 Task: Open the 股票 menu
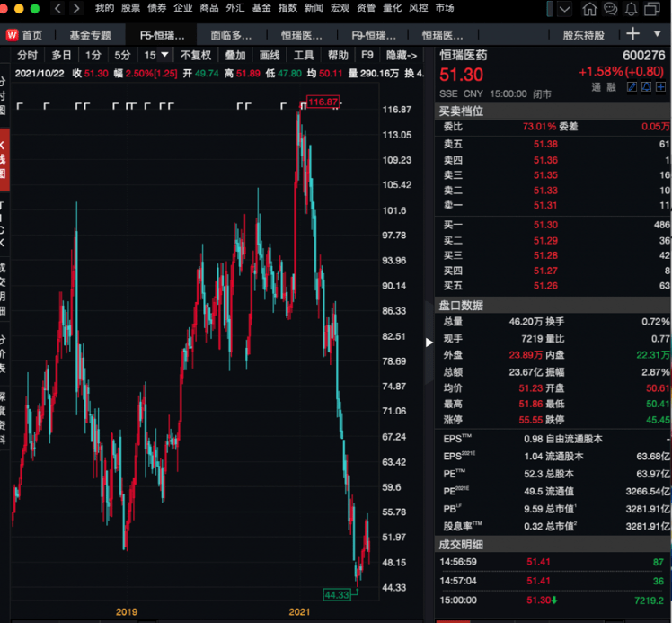(130, 8)
